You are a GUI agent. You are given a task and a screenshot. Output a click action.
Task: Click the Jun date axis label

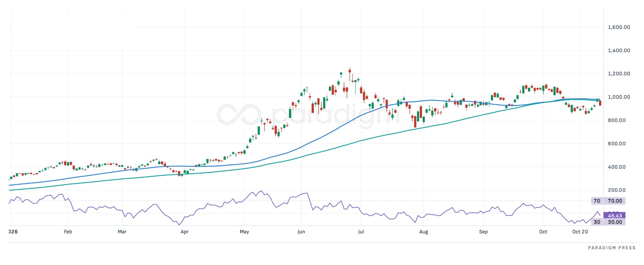(x=301, y=232)
